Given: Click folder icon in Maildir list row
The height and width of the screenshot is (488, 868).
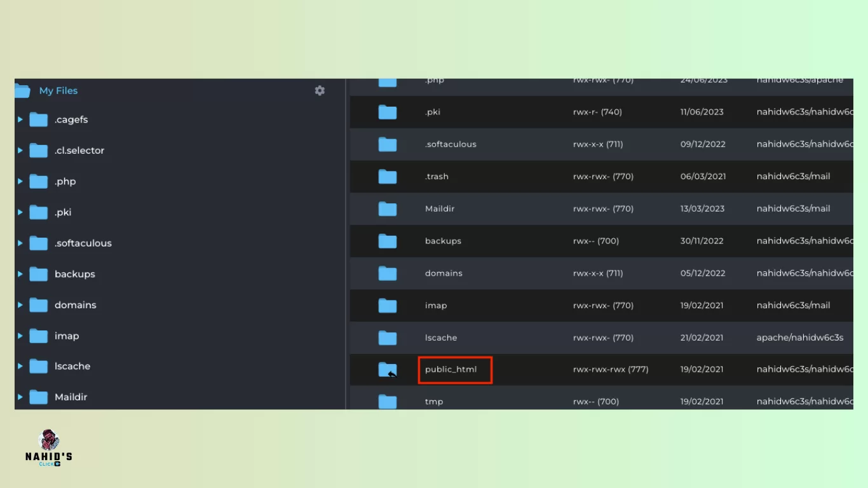Looking at the screenshot, I should [388, 209].
